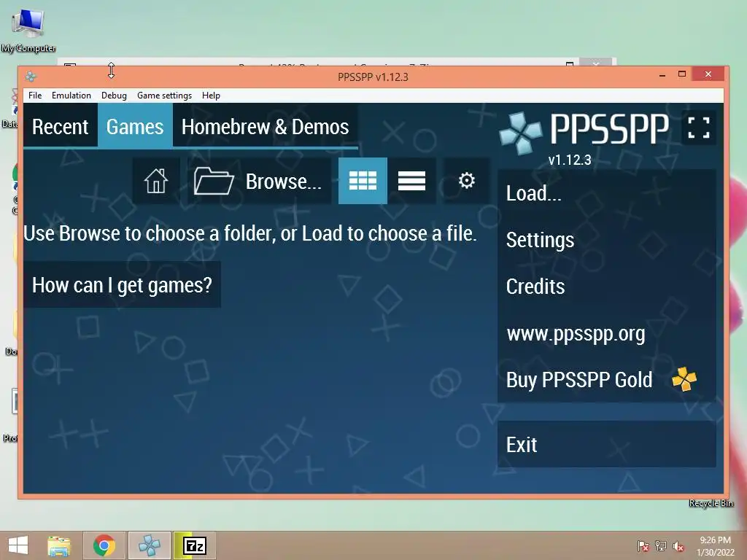This screenshot has width=747, height=560.
Task: Select the Games tab
Action: tap(135, 127)
